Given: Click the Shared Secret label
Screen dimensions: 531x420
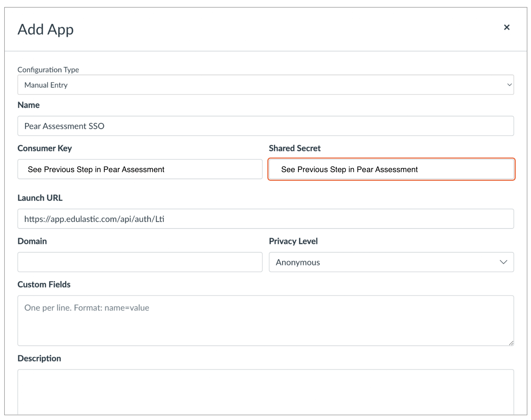Looking at the screenshot, I should (295, 148).
